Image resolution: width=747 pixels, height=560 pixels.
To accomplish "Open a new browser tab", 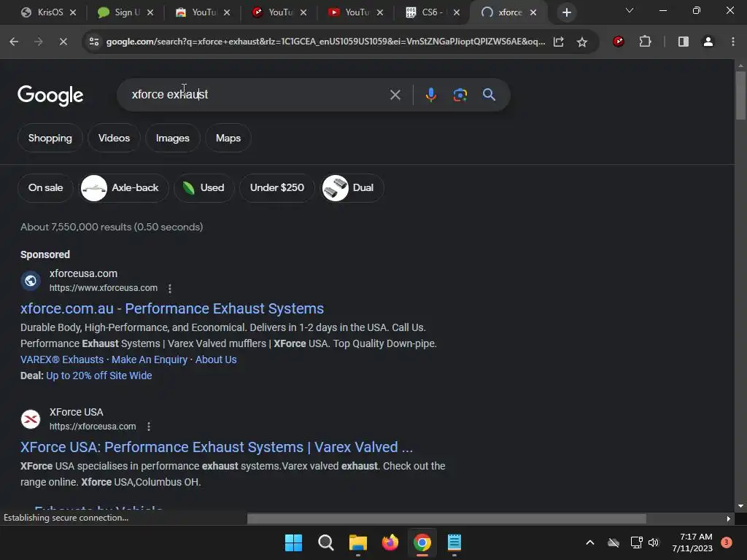I will (x=566, y=12).
